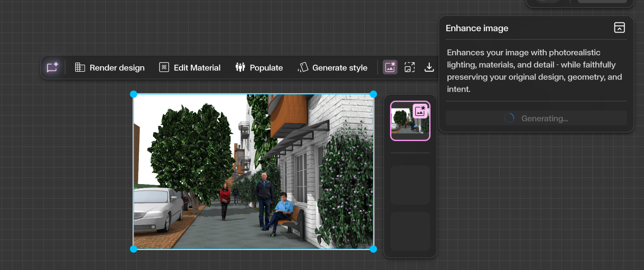Open the AI chat sparkle icon
This screenshot has height=270, width=644.
53,67
